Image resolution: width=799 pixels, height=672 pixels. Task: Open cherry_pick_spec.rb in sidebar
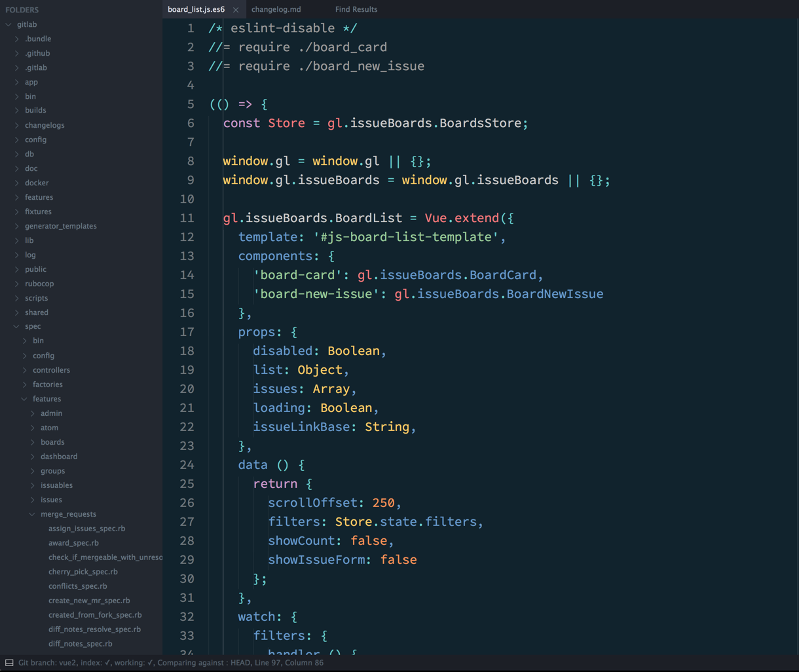click(83, 572)
